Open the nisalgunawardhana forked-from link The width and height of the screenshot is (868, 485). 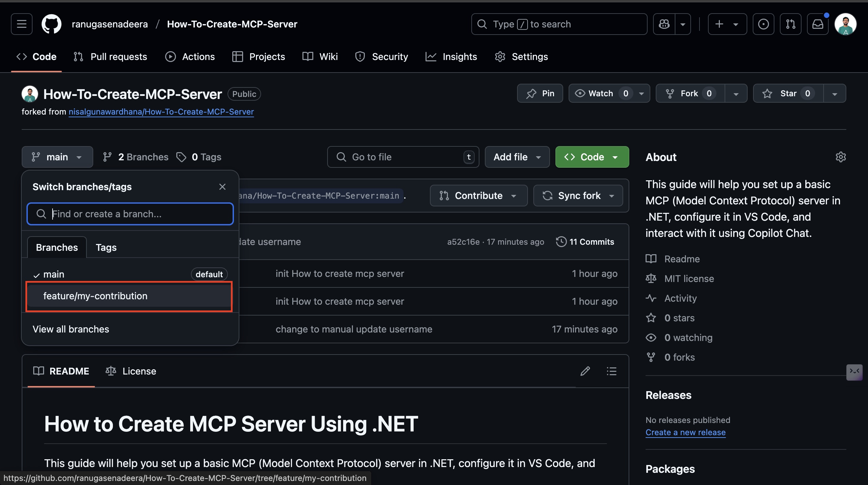[161, 112]
